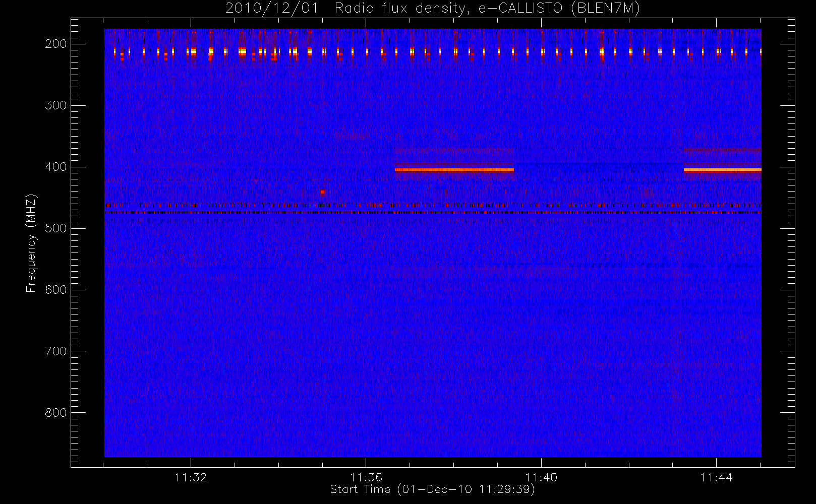816x504 pixels.
Task: Click the 11:36 time tick label
Action: click(366, 477)
